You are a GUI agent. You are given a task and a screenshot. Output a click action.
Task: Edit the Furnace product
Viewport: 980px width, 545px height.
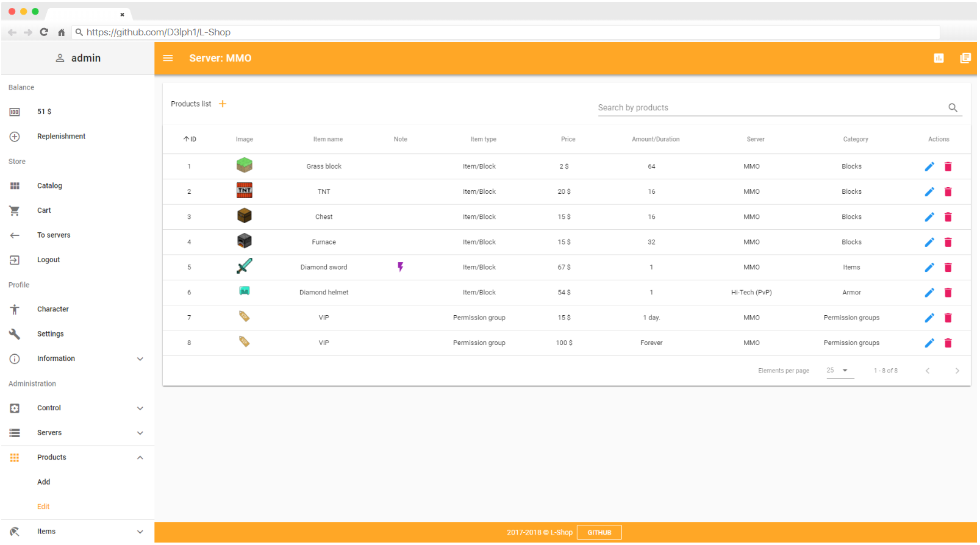coord(929,242)
